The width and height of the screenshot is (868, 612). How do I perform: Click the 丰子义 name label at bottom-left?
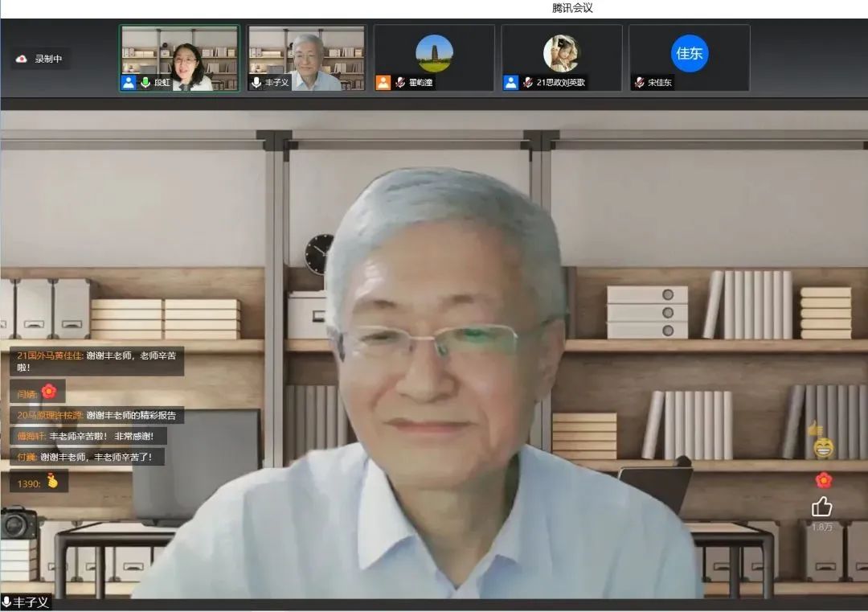point(26,602)
